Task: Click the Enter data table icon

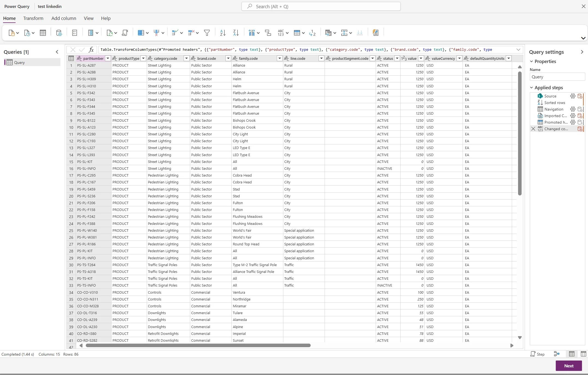Action: click(43, 33)
